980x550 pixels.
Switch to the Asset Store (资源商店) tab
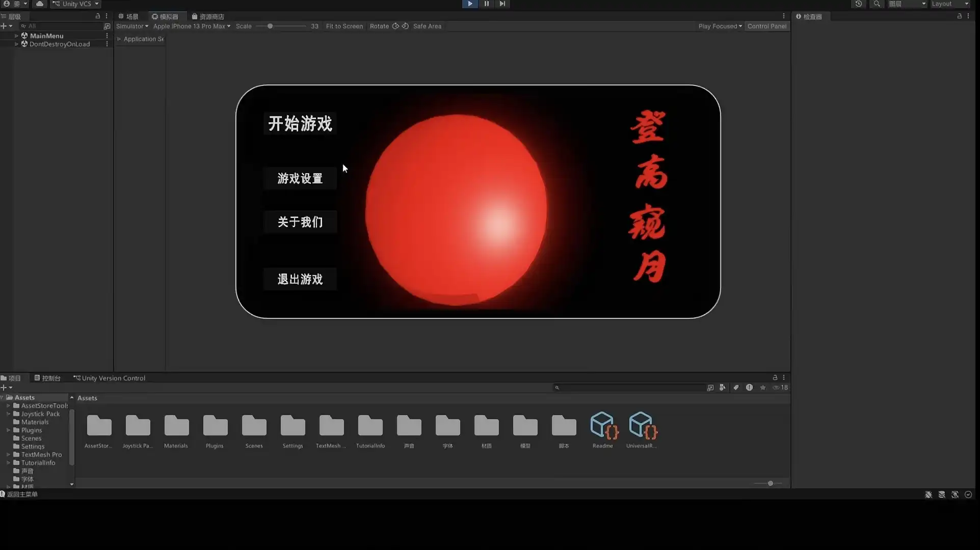click(x=208, y=16)
